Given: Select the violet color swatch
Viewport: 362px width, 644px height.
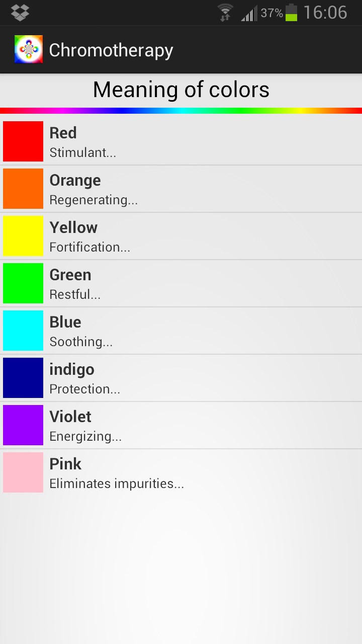Looking at the screenshot, I should point(23,425).
